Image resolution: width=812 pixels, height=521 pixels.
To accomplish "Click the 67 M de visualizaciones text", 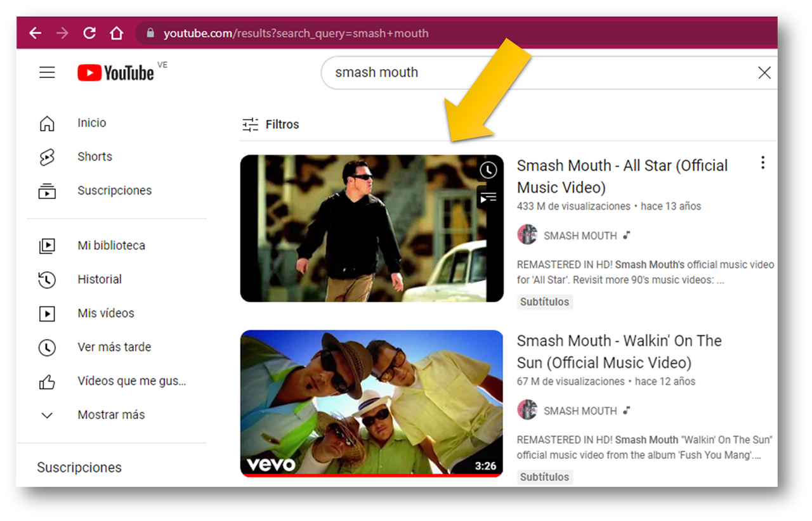I will point(571,381).
